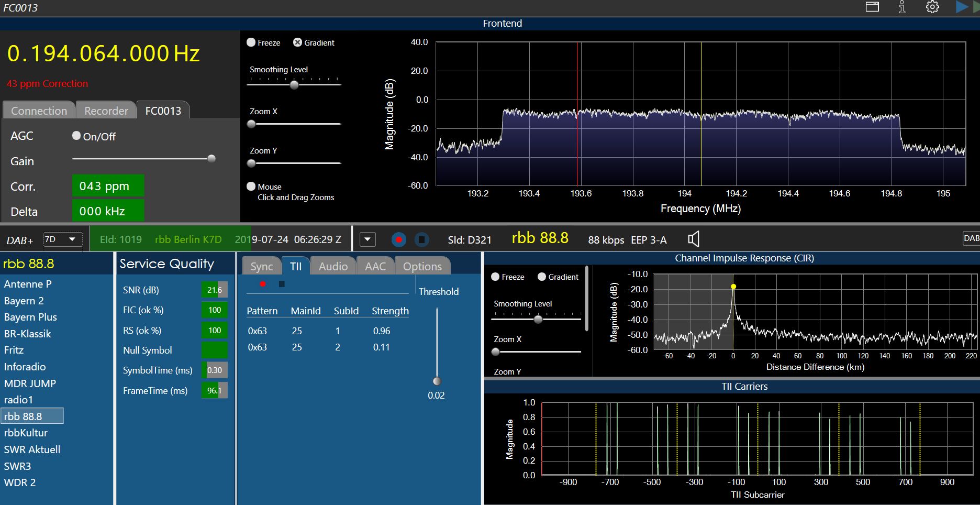Enable Freeze for the frontend spectrum
The image size is (980, 505).
click(251, 42)
